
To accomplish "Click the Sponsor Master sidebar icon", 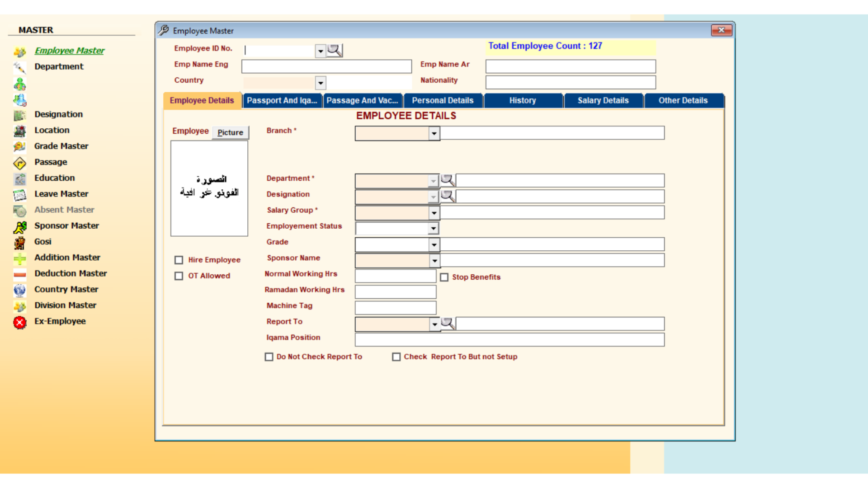I will tap(19, 227).
